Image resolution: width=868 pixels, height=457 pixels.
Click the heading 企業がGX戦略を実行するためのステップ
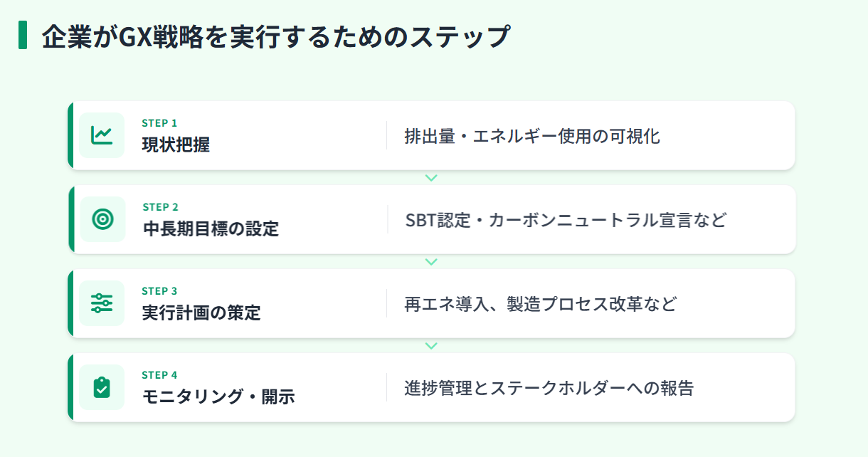pos(276,36)
